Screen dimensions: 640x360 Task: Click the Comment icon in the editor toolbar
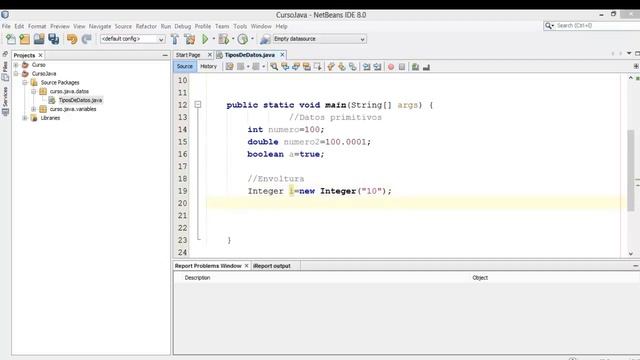click(x=416, y=67)
